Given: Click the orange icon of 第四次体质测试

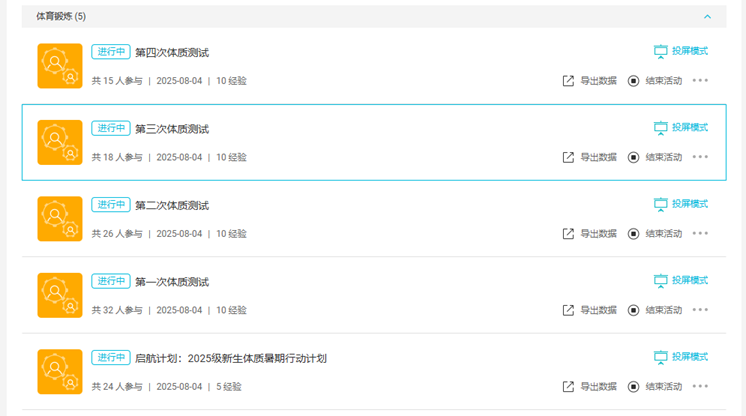Looking at the screenshot, I should pyautogui.click(x=59, y=66).
